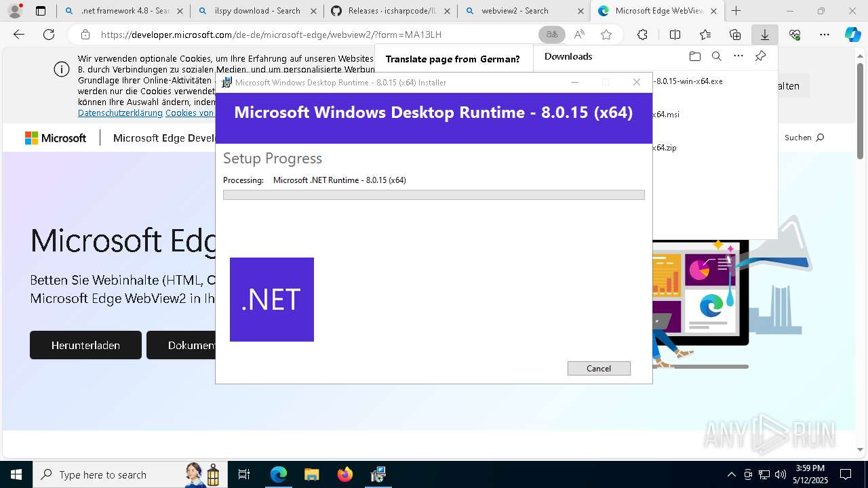Viewport: 868px width, 488px height.
Task: Switch to ilspy download search tab
Action: (256, 11)
